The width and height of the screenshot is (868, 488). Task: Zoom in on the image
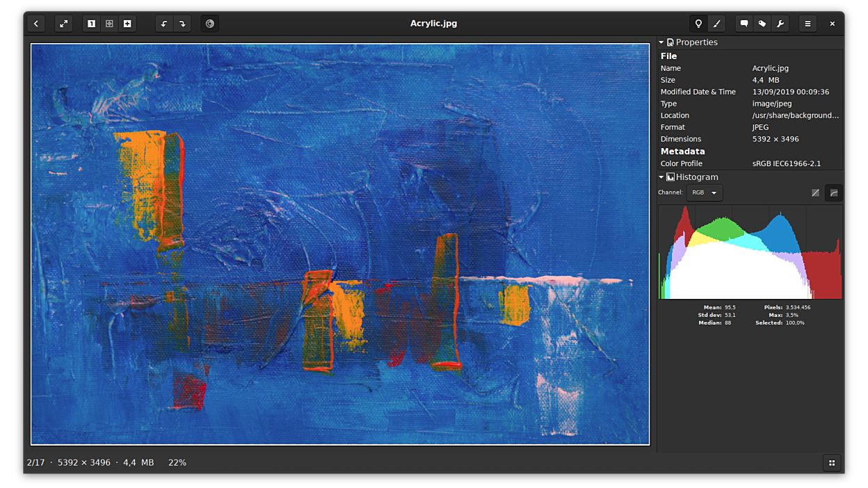tap(127, 24)
